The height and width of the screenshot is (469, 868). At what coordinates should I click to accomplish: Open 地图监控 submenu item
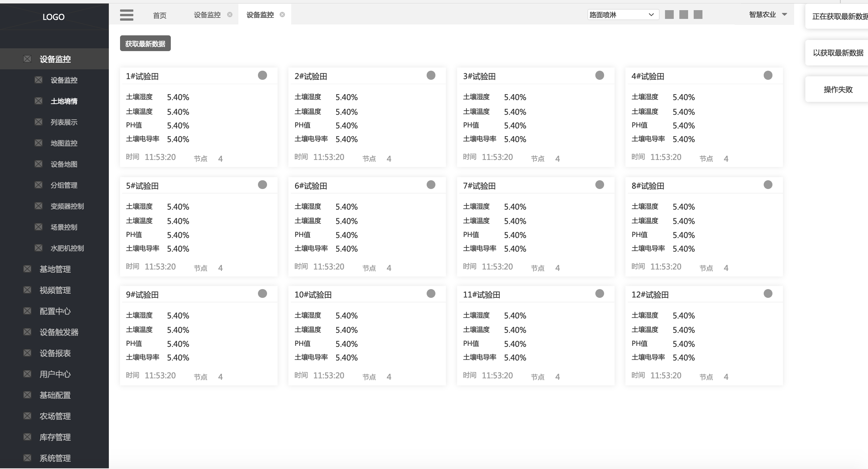pyautogui.click(x=64, y=143)
